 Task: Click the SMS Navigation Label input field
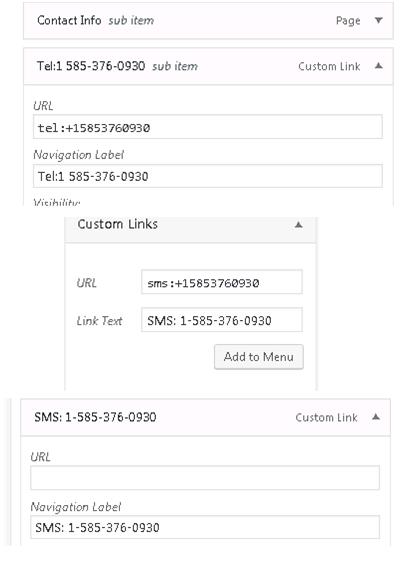[205, 527]
